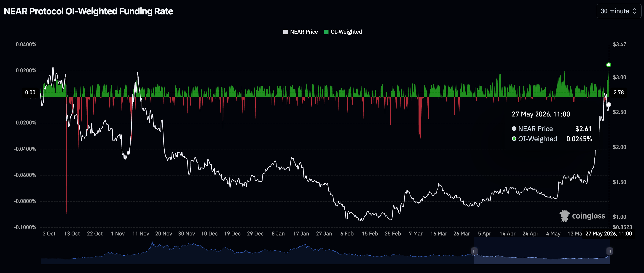Click the '10 Dec' date label
This screenshot has width=644, height=273.
point(209,233)
